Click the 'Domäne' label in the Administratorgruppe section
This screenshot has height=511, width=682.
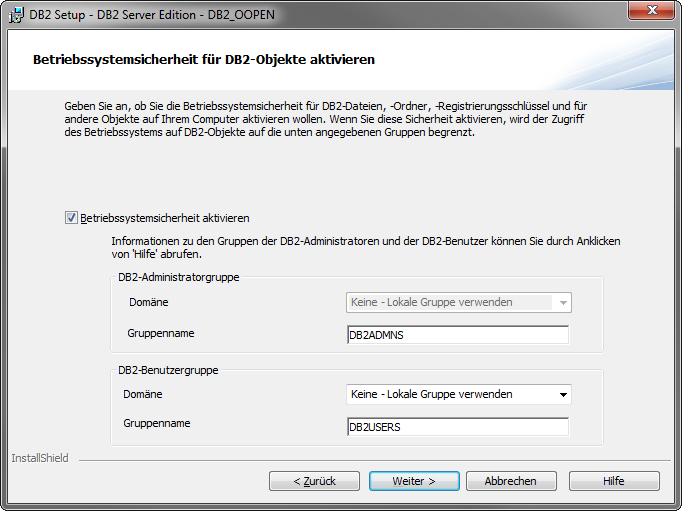coord(149,302)
